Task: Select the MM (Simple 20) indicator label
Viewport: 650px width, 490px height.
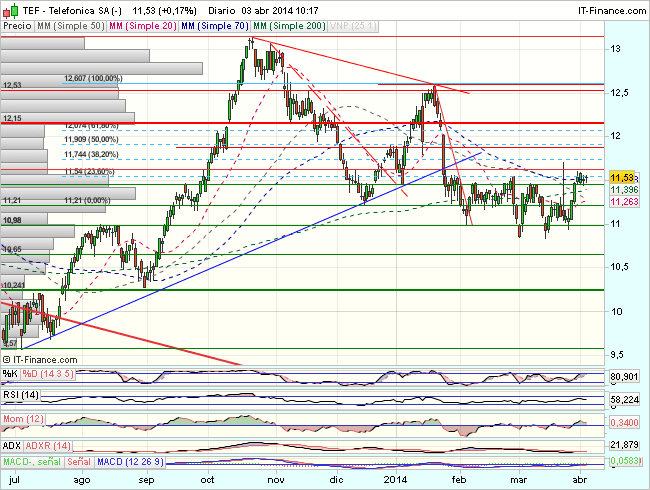Action: [x=143, y=26]
